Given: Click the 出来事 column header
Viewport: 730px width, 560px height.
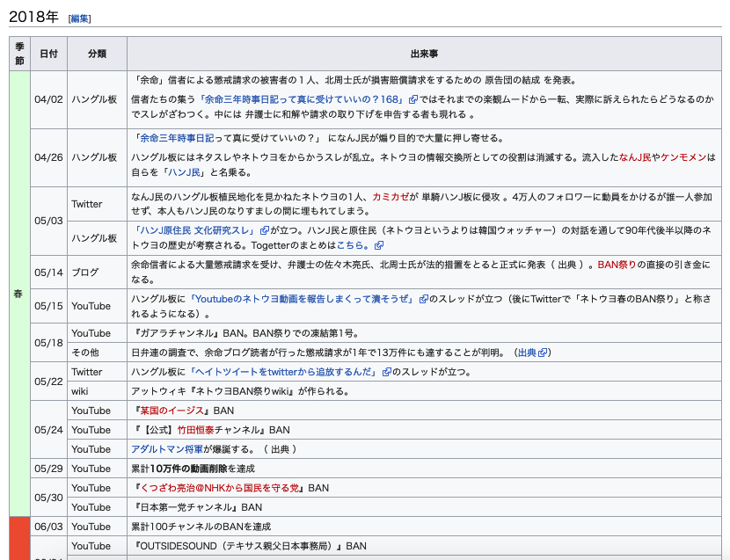Looking at the screenshot, I should 424,54.
